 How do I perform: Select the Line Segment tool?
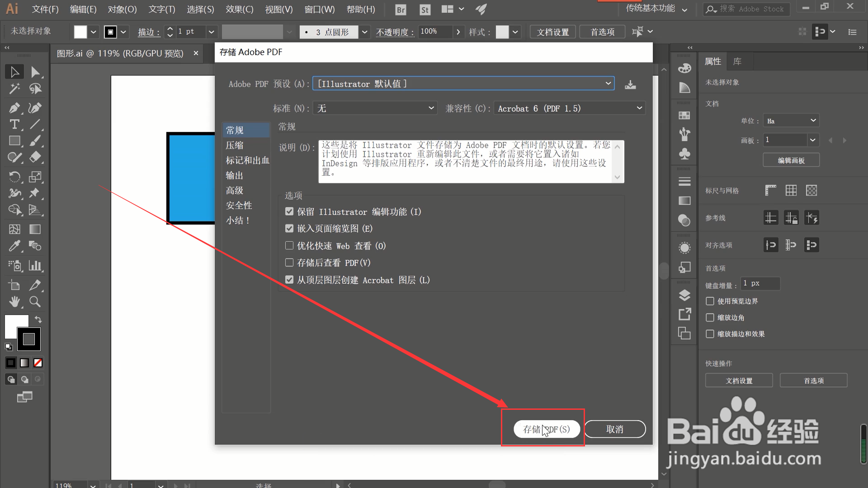[x=35, y=124]
